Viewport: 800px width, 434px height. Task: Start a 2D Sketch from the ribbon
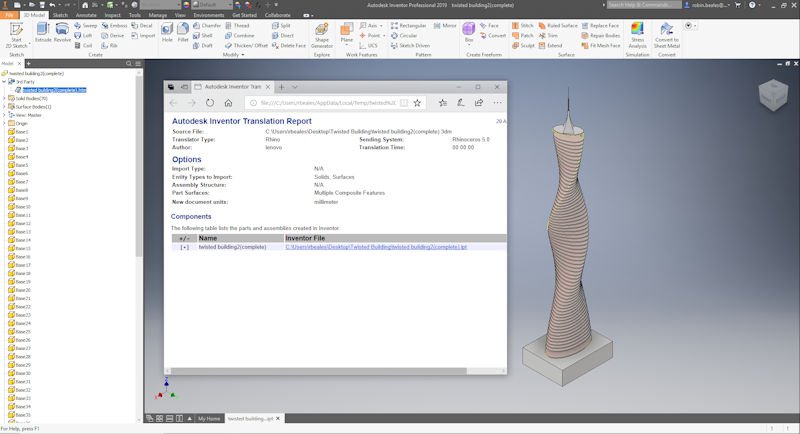point(16,35)
